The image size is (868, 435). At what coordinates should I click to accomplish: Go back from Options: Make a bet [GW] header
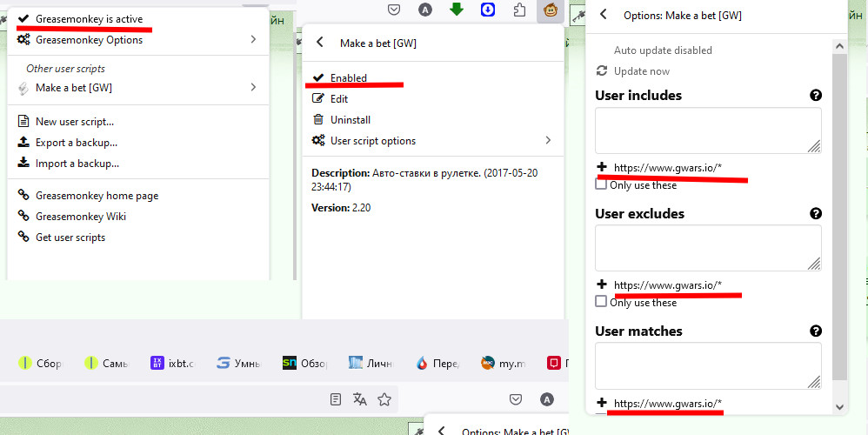(x=604, y=15)
